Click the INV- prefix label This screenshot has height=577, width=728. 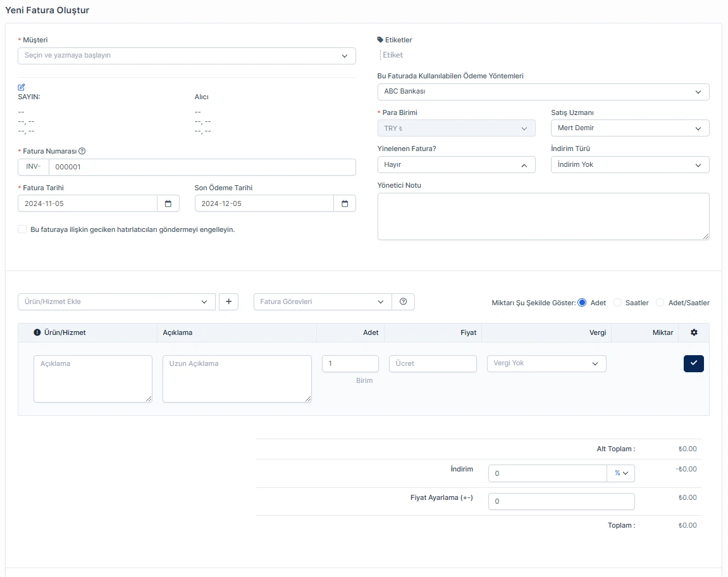(34, 167)
